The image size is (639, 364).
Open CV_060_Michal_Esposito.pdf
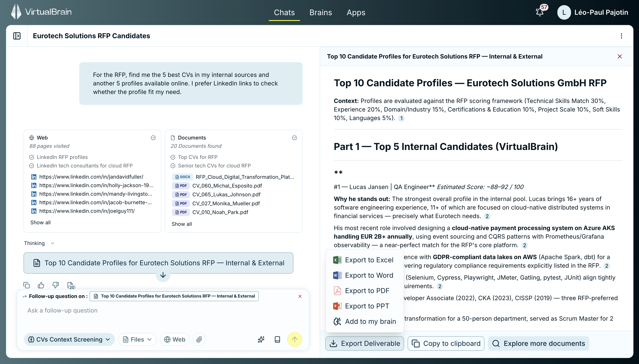coord(217,186)
